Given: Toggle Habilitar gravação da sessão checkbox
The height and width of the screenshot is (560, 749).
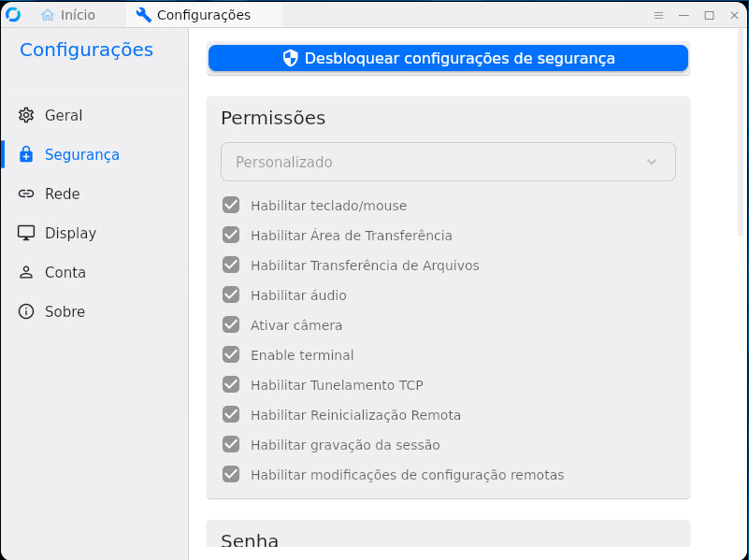Looking at the screenshot, I should pyautogui.click(x=231, y=445).
